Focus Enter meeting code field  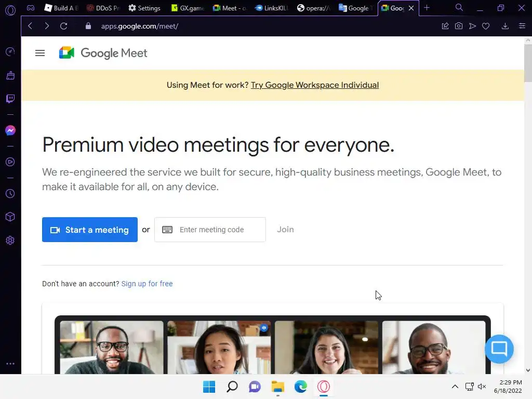[210, 230]
